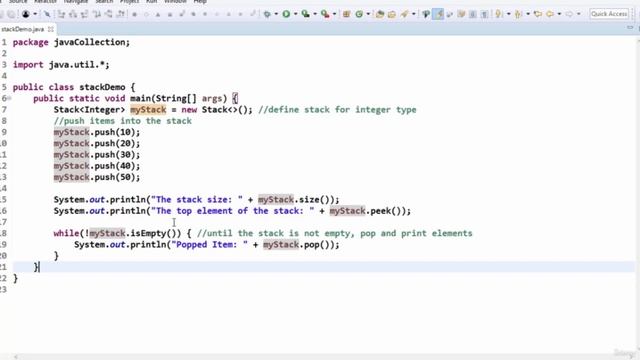This screenshot has width=640, height=360.
Task: Click the black circle icon at toolbar left
Action: point(25,14)
